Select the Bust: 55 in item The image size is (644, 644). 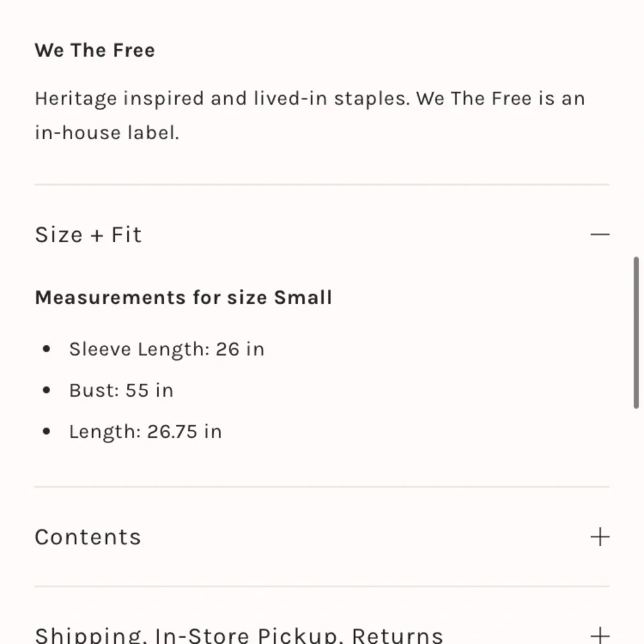[x=121, y=390]
